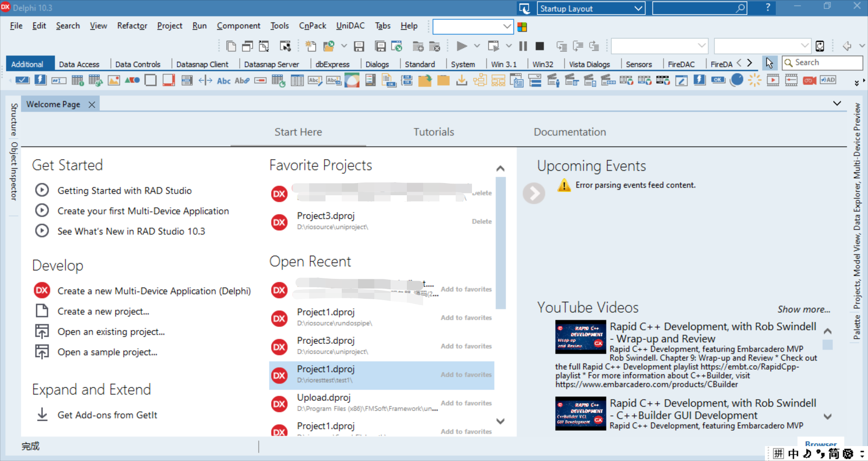Click the component palette Search field
The height and width of the screenshot is (461, 868).
click(x=822, y=63)
